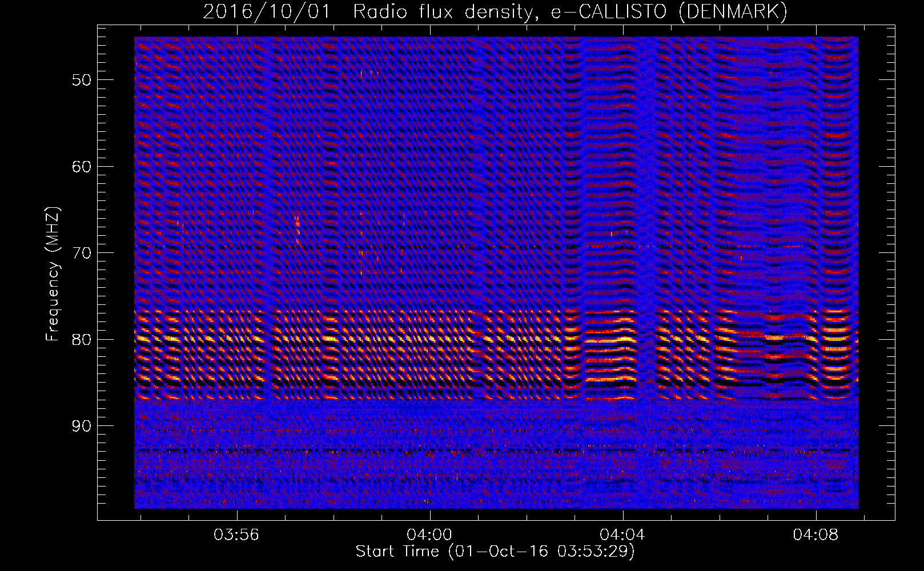This screenshot has width=924, height=571.
Task: Click the 'Start Time (01-Oct-16 03:53:29)' label
Action: 495,552
